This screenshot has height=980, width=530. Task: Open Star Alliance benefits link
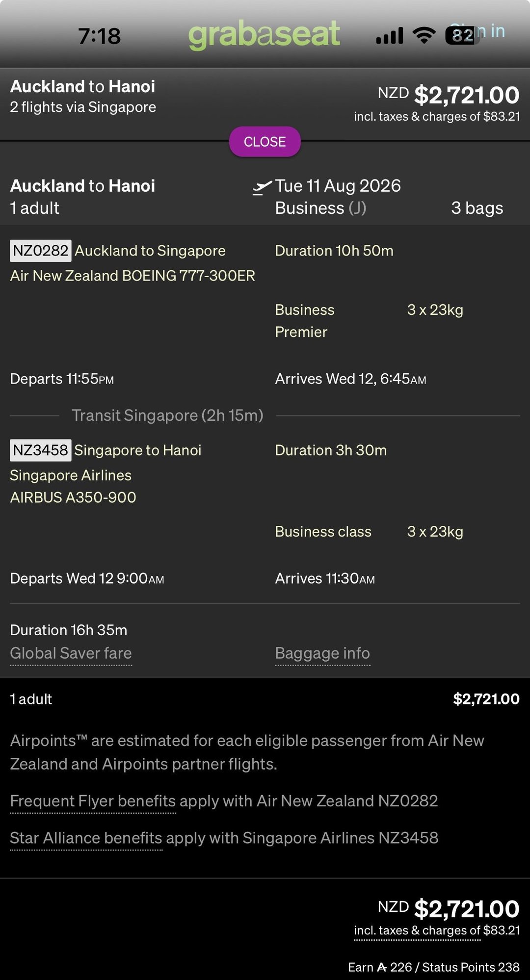86,838
